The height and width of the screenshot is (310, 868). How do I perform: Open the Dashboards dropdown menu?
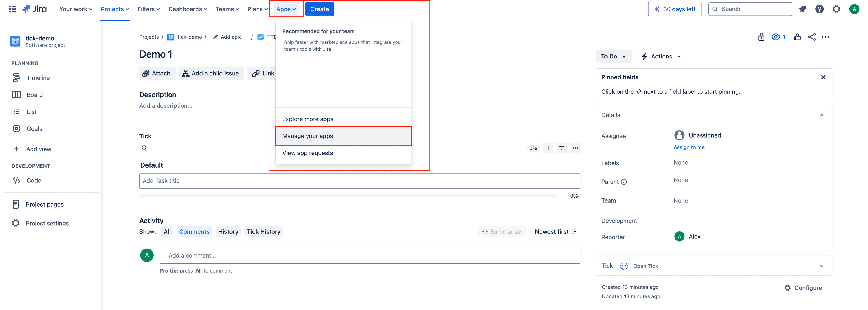pos(188,9)
